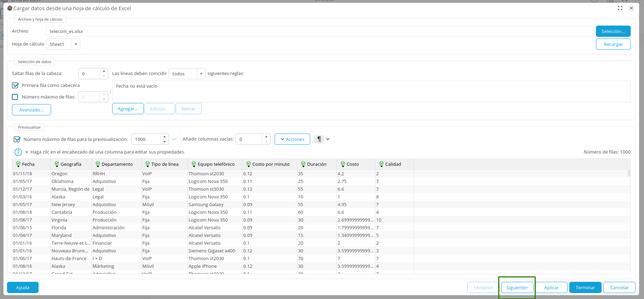Click the Siguiente> button
This screenshot has width=644, height=299.
click(x=517, y=287)
